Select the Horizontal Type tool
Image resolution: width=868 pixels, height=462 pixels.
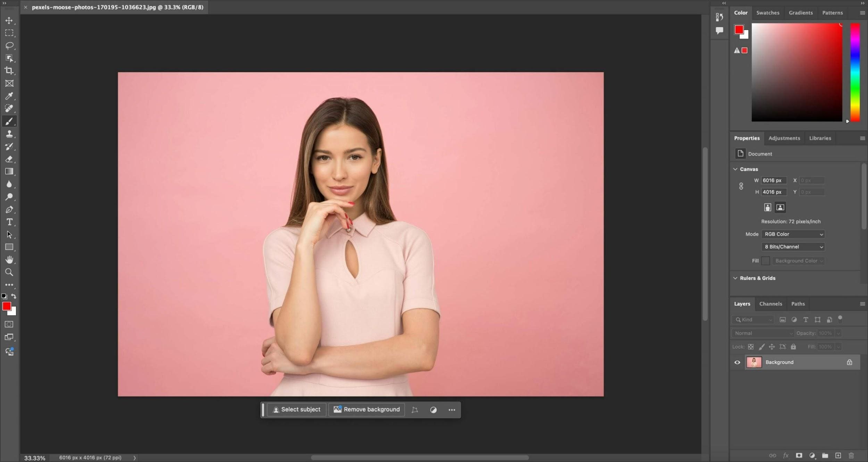[9, 222]
